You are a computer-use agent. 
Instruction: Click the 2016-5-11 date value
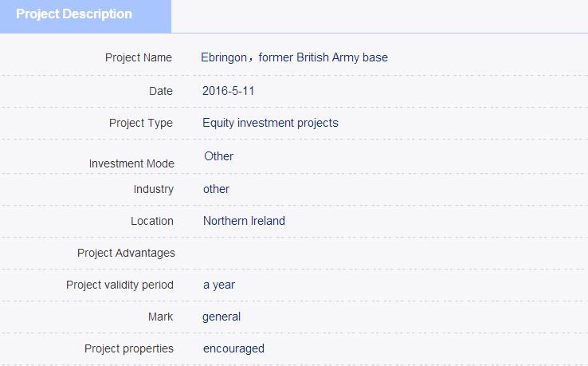coord(229,91)
